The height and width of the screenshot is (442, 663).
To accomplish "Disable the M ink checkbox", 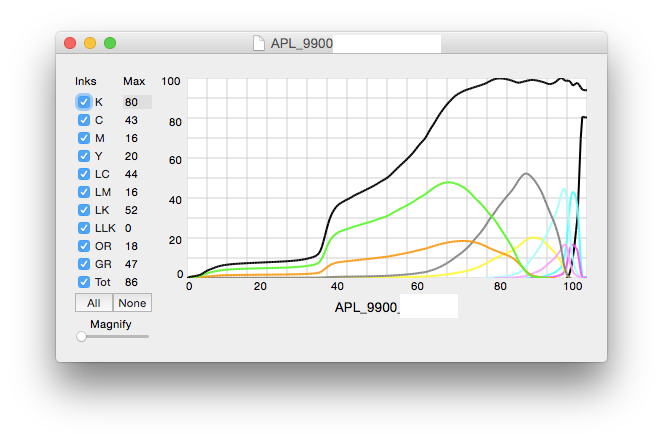I will pos(84,138).
